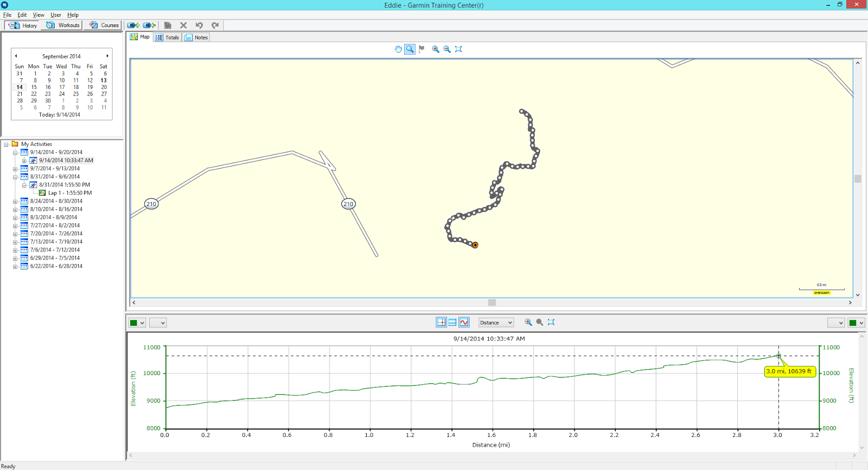
Task: Select the 7/13/2014 - 7/19/2014 week
Action: 56,242
